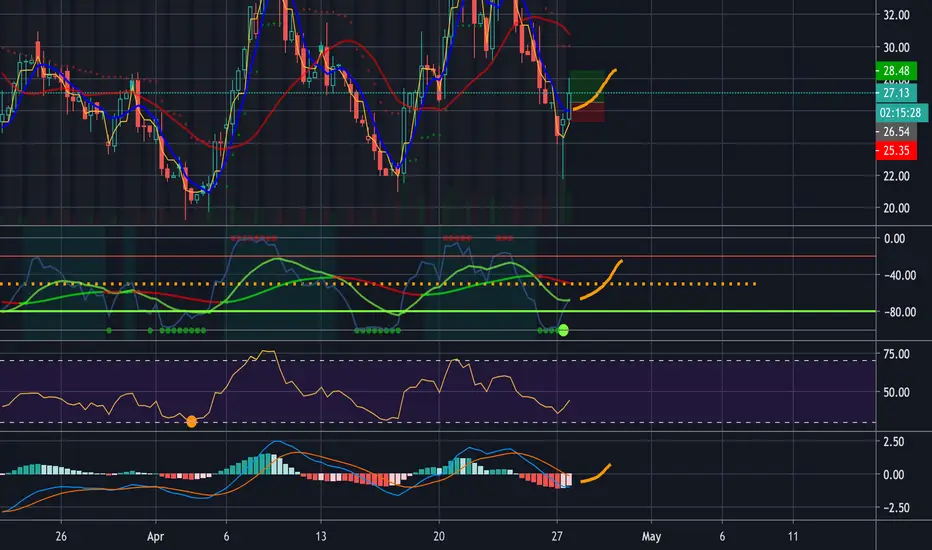Click the 11 date label on time axis

click(x=793, y=536)
